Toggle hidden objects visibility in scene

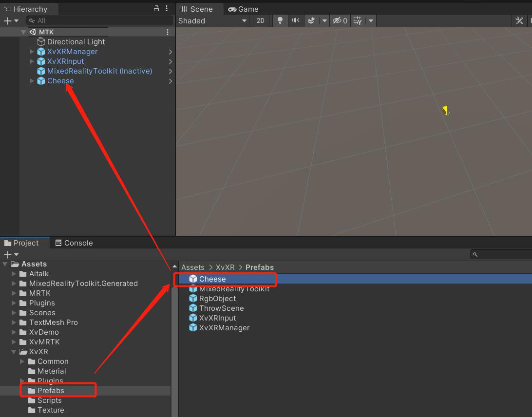(340, 20)
